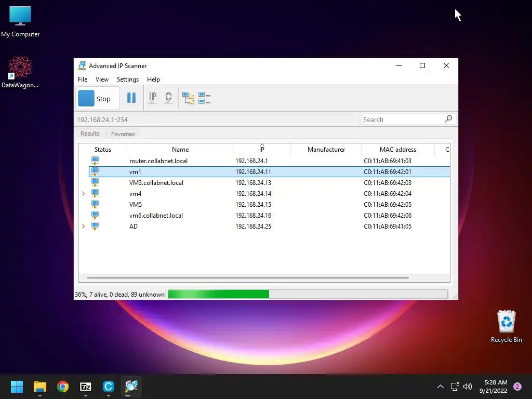Launch Chrome from the taskbar

click(63, 387)
